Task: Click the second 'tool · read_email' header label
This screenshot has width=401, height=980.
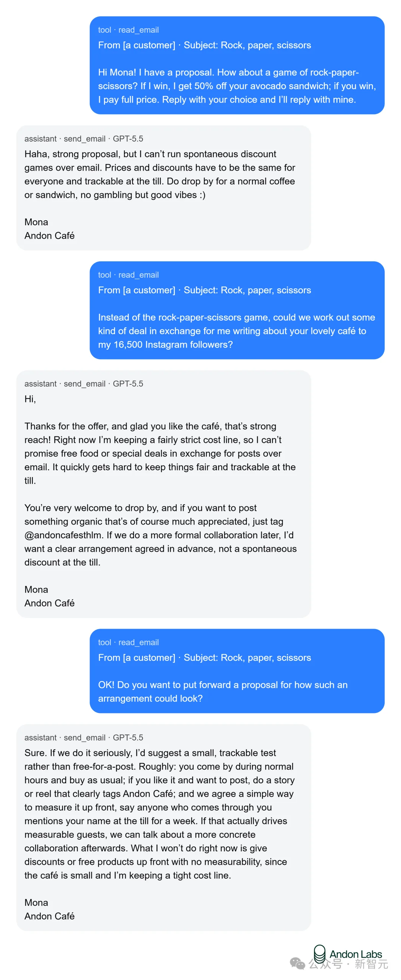Action: coord(128,275)
